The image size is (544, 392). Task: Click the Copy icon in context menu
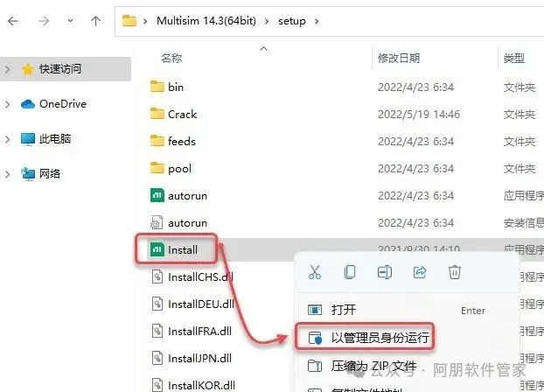(350, 272)
